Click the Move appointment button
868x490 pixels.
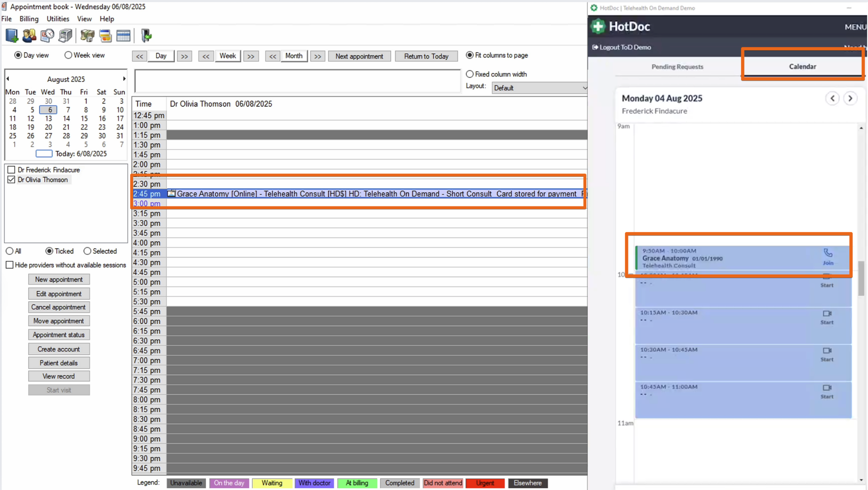coord(59,321)
